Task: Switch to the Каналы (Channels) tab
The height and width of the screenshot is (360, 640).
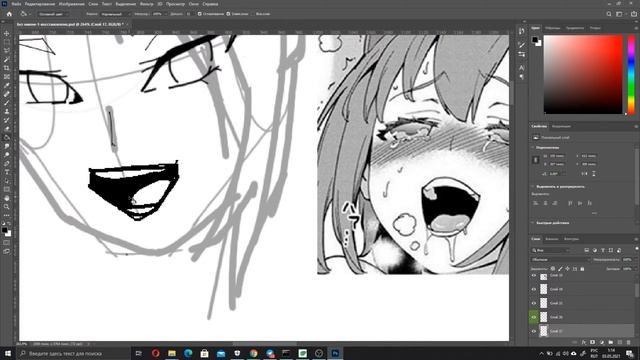Action: [552, 239]
